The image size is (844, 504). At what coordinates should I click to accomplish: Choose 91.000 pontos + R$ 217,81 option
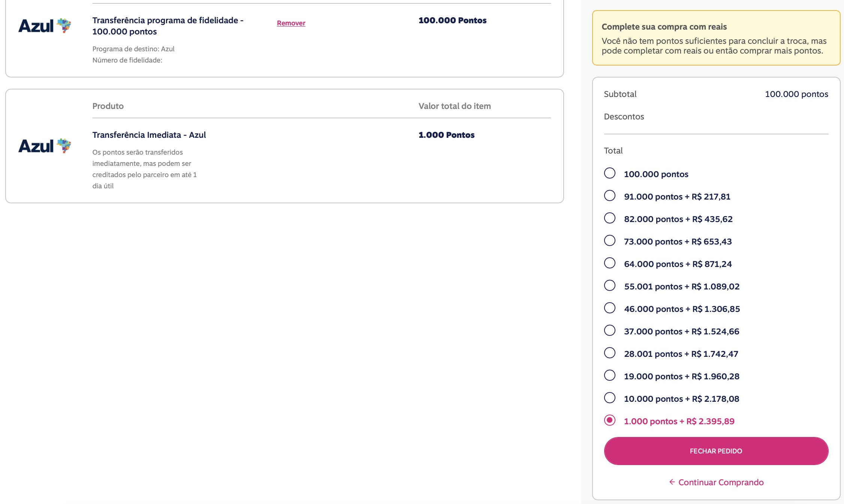point(610,195)
